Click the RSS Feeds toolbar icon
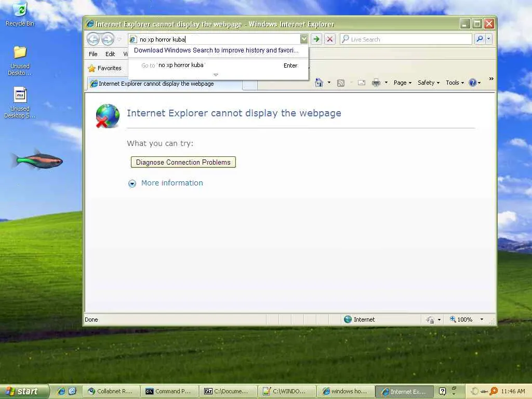The image size is (532, 399). coord(341,83)
